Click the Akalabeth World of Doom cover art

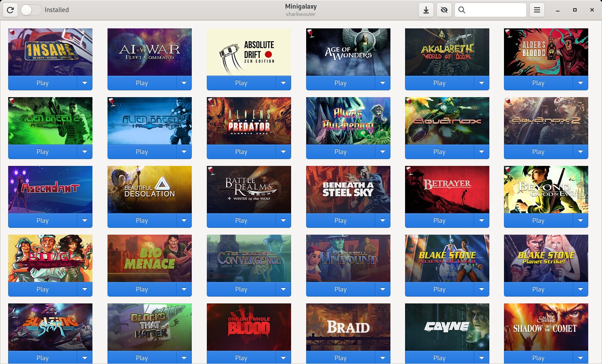(x=447, y=52)
